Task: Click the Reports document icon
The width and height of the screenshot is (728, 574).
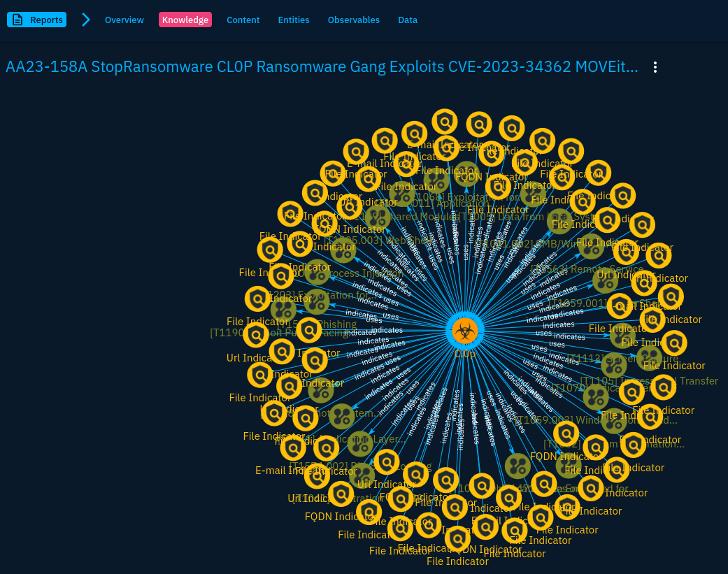Action: pos(18,20)
